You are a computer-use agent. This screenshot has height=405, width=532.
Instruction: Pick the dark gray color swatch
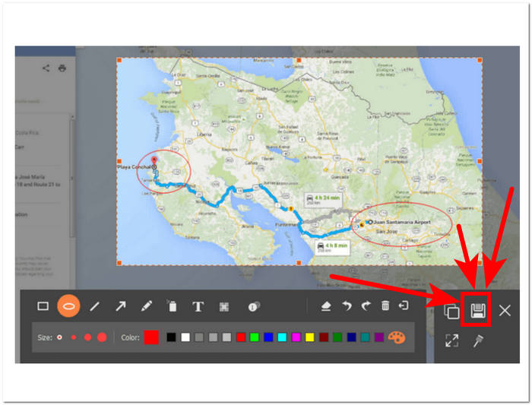tap(199, 337)
